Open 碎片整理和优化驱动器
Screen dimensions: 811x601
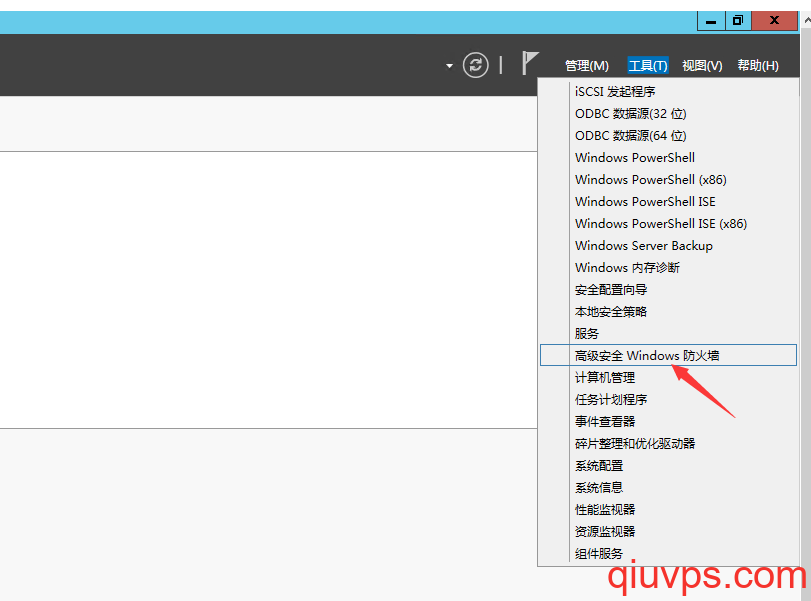coord(668,443)
